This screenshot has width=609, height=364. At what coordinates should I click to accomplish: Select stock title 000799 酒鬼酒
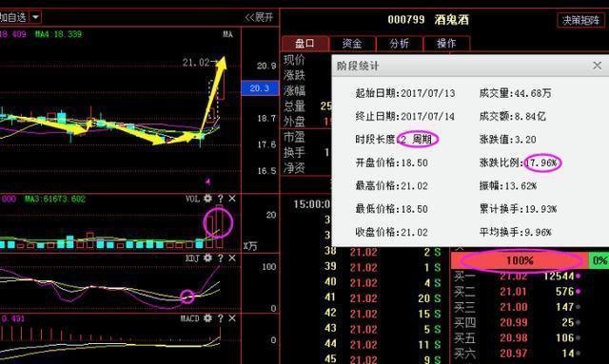[428, 19]
